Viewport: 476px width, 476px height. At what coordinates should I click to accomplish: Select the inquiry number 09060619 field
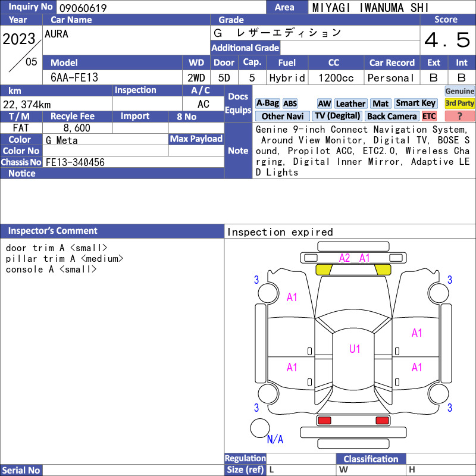pyautogui.click(x=161, y=8)
